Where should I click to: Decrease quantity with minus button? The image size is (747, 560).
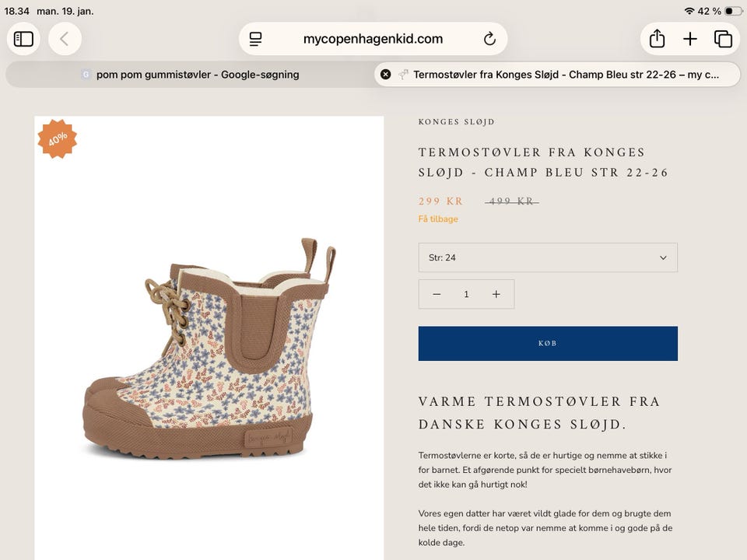(x=437, y=294)
